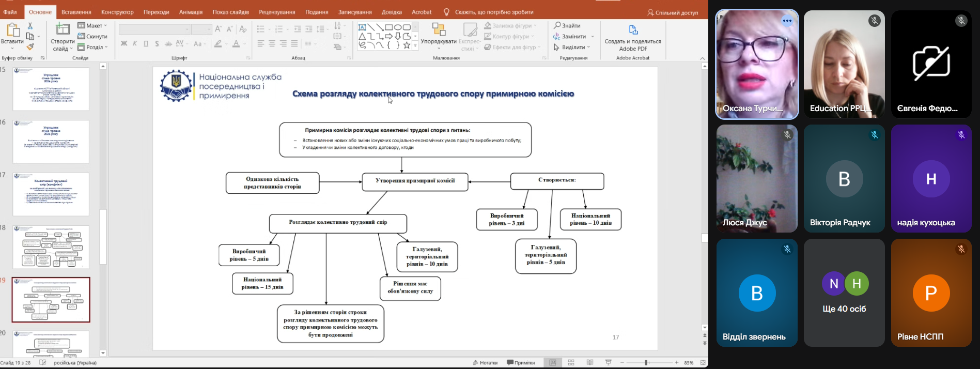Open the Анімація ribbon tab
Viewport: 980px width, 369px height.
191,12
